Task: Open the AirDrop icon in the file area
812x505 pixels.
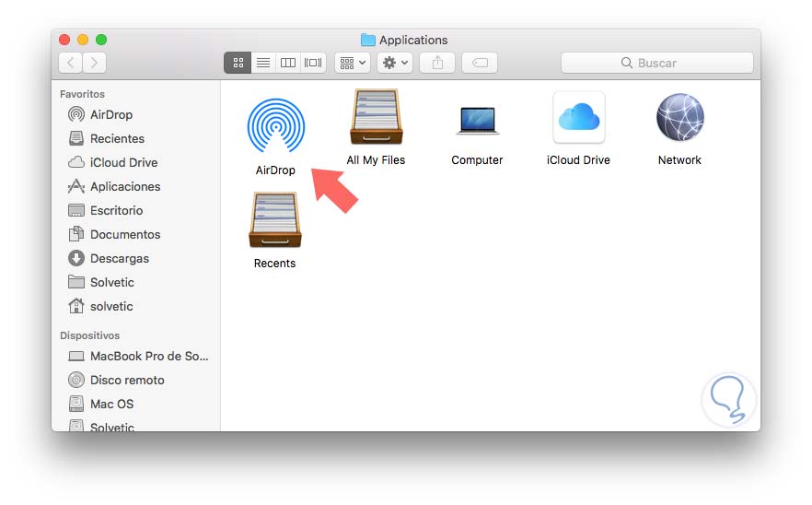Action: click(x=276, y=125)
